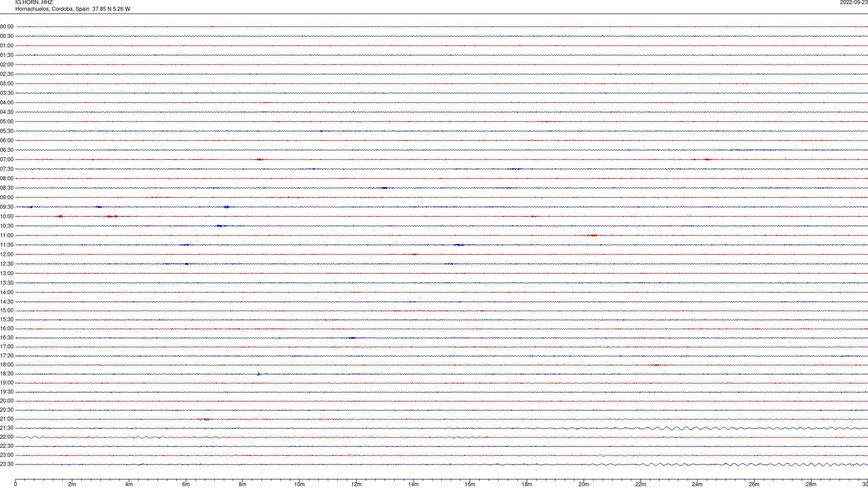
Task: Click the 03:30 trace time label
Action: tap(7, 93)
